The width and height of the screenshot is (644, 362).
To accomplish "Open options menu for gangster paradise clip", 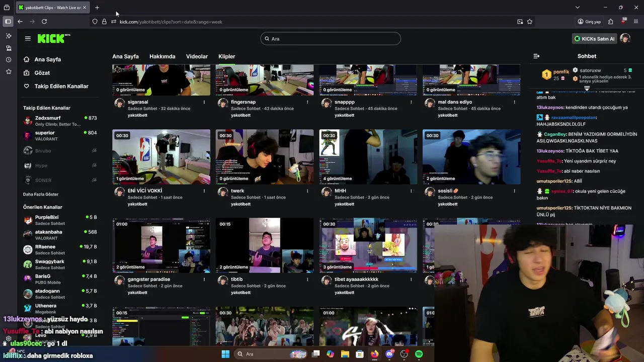I will [204, 280].
